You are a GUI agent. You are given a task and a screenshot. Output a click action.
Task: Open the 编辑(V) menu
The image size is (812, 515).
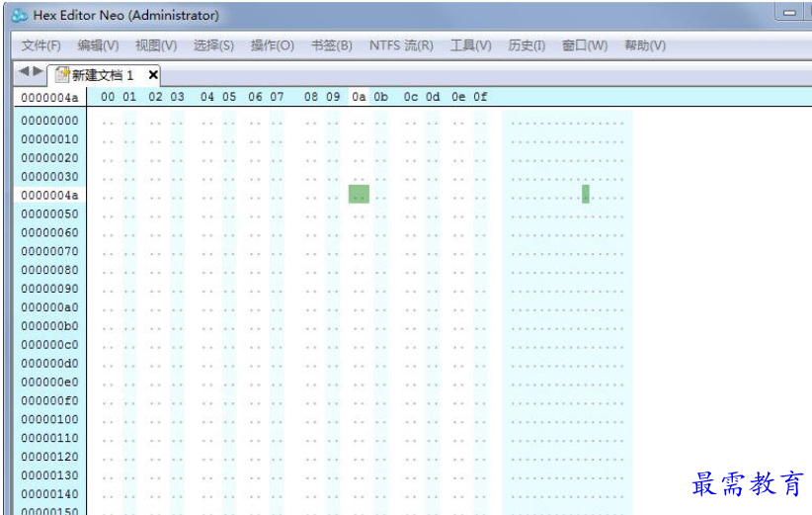coord(98,45)
